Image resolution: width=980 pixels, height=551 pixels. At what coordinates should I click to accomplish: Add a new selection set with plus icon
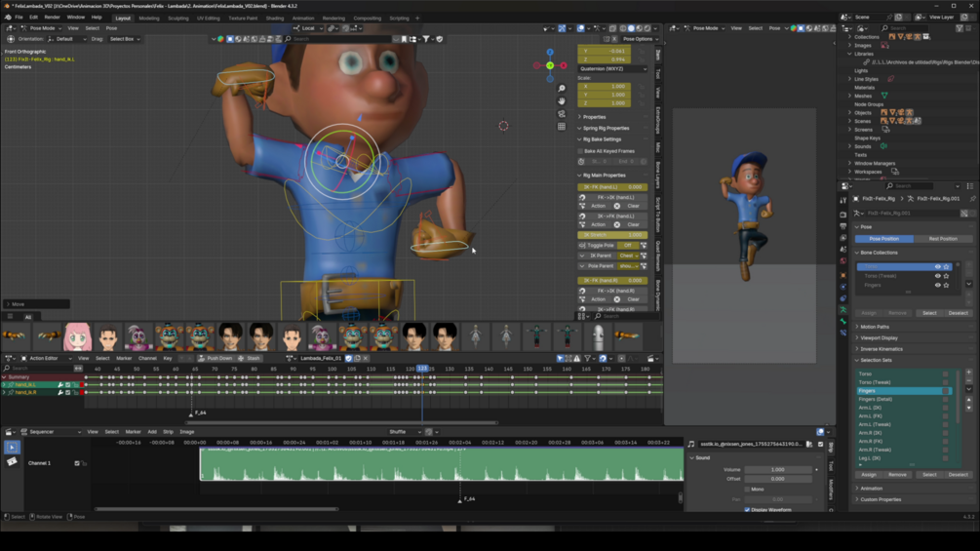pos(969,373)
